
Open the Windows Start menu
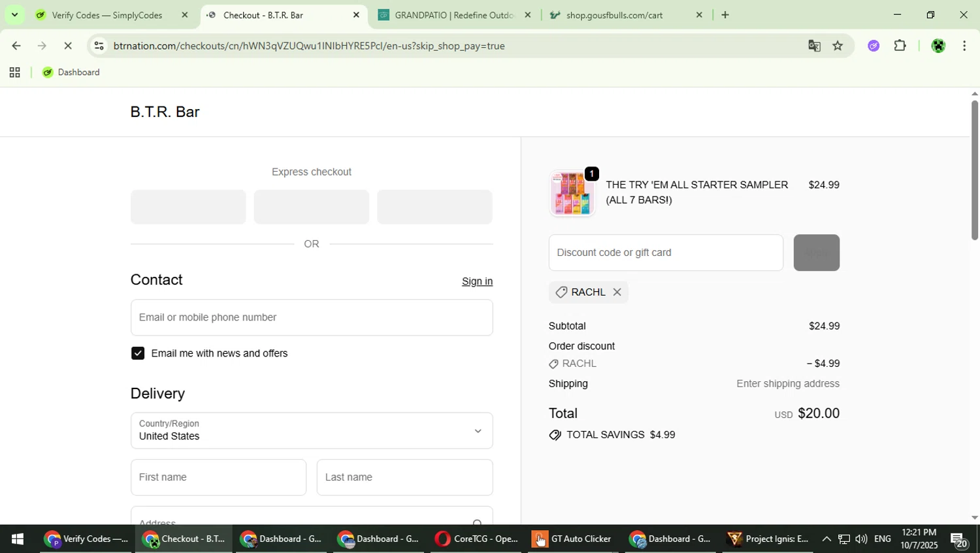(x=18, y=539)
